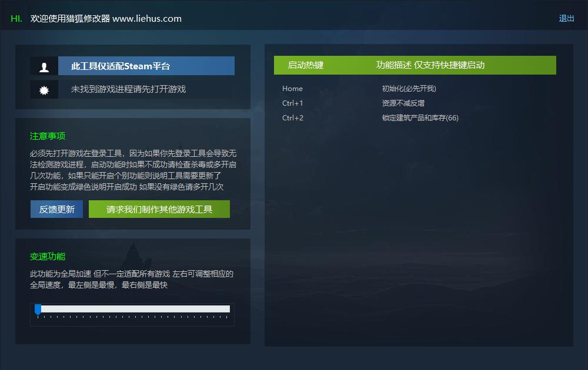Click the gear icon beside game process status
The image size is (588, 370).
click(44, 89)
